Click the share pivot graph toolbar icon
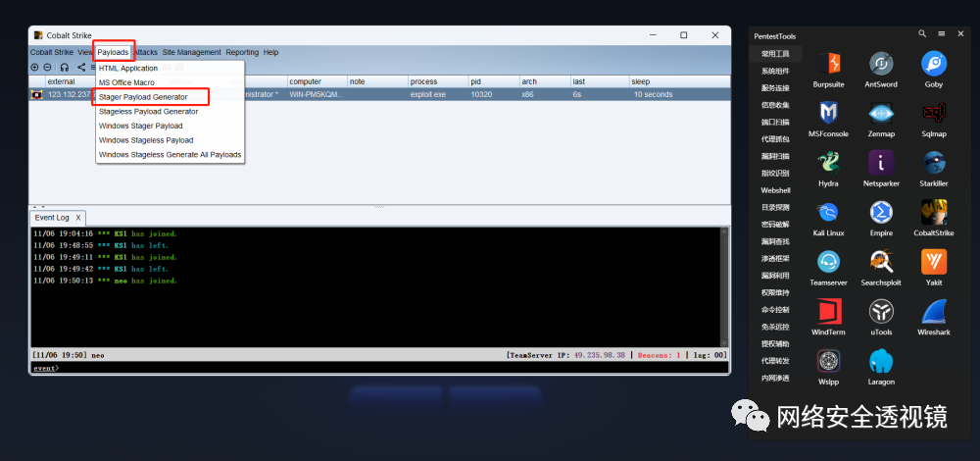The height and width of the screenshot is (461, 980). [81, 67]
